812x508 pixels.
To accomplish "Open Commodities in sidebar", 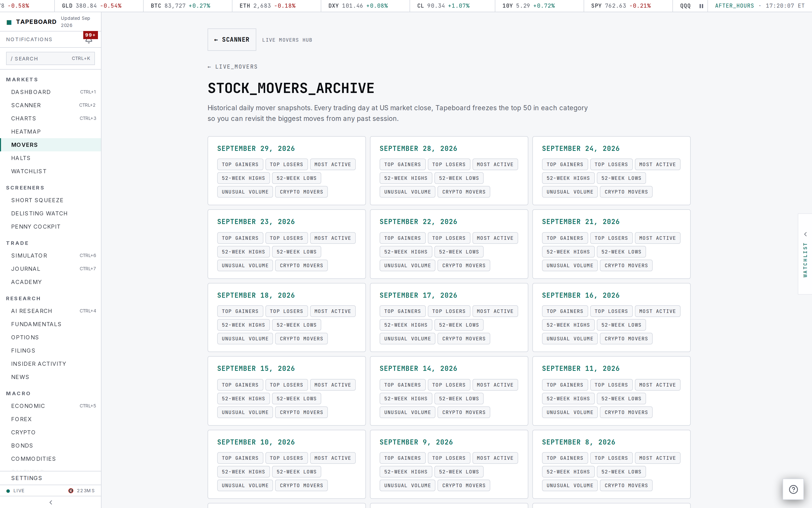I will 51,459.
